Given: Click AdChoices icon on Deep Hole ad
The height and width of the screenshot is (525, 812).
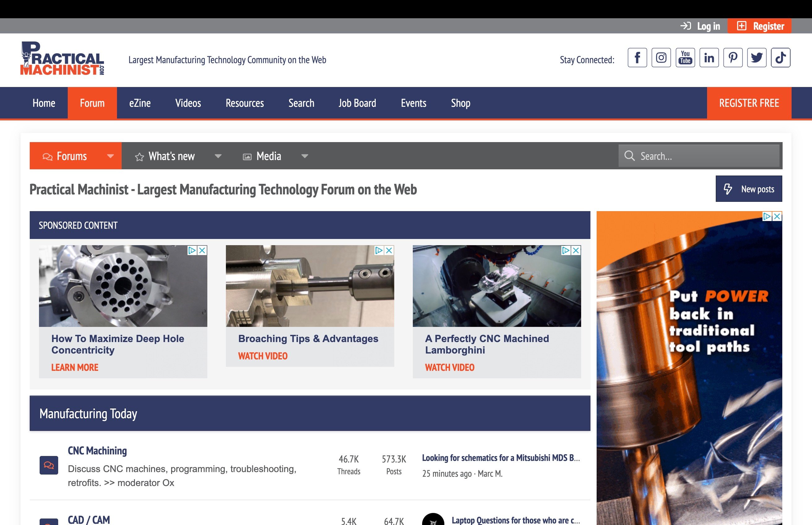Looking at the screenshot, I should click(x=192, y=250).
